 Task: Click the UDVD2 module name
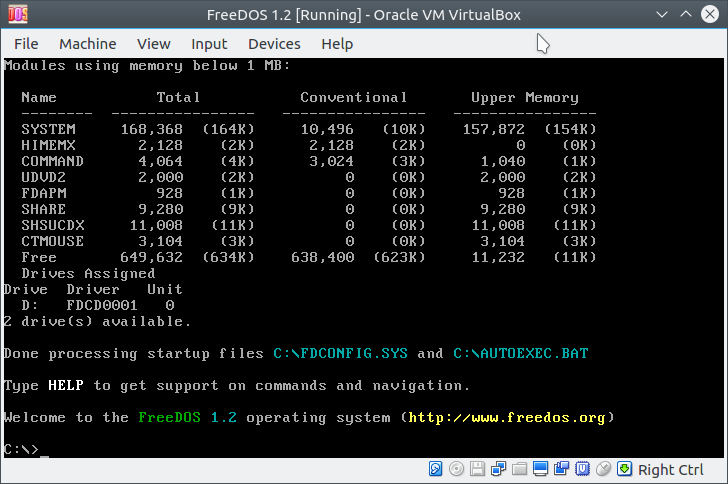(x=44, y=177)
